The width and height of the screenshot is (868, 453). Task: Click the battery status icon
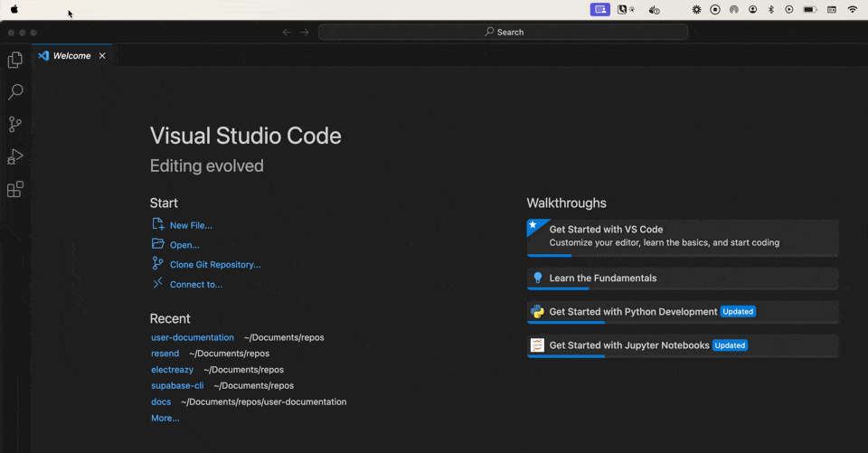(810, 9)
